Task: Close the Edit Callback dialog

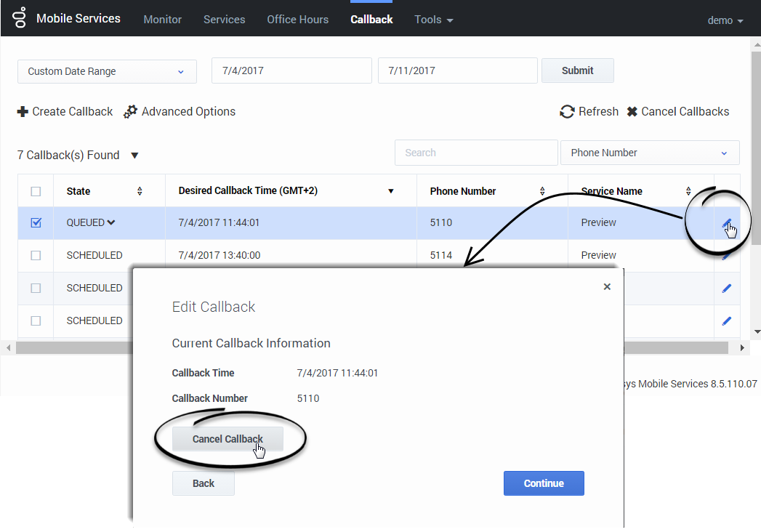Action: [607, 287]
